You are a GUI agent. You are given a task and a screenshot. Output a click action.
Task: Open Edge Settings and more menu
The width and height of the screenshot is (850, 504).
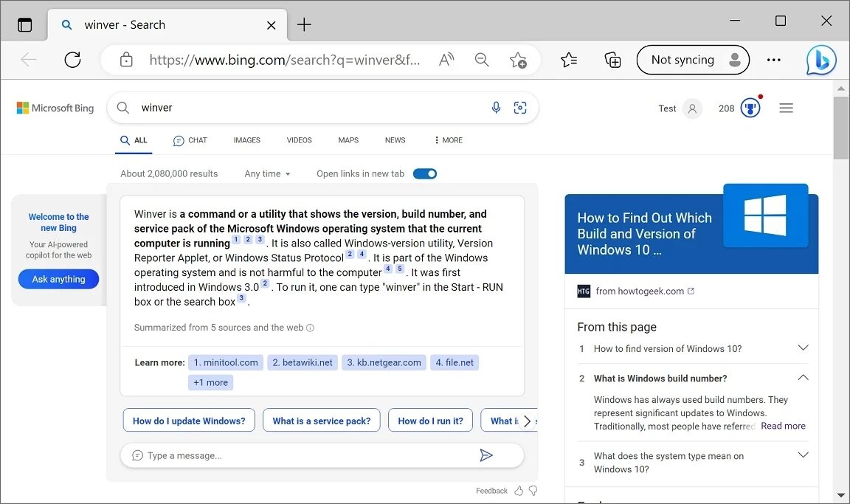coord(773,60)
